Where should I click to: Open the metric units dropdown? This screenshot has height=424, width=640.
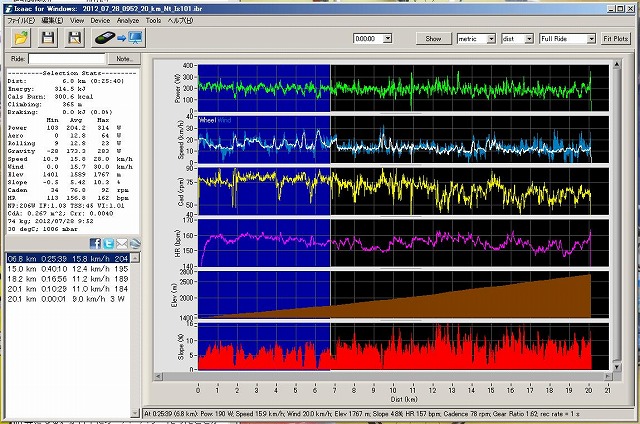[x=490, y=38]
